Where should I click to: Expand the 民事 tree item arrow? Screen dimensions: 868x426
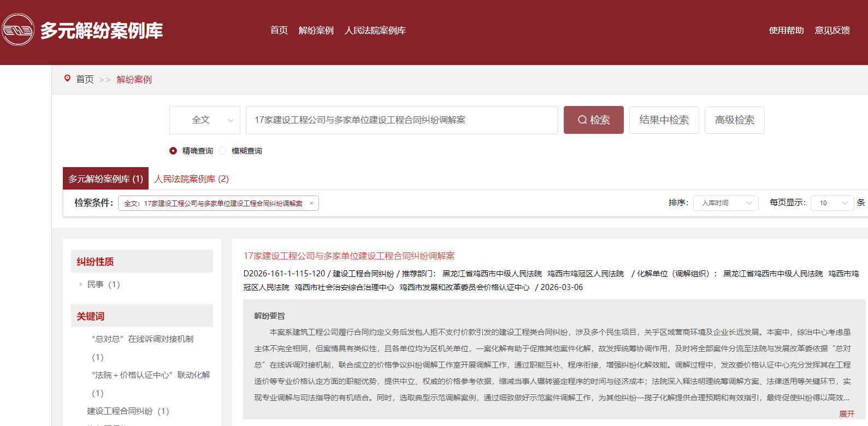(81, 285)
